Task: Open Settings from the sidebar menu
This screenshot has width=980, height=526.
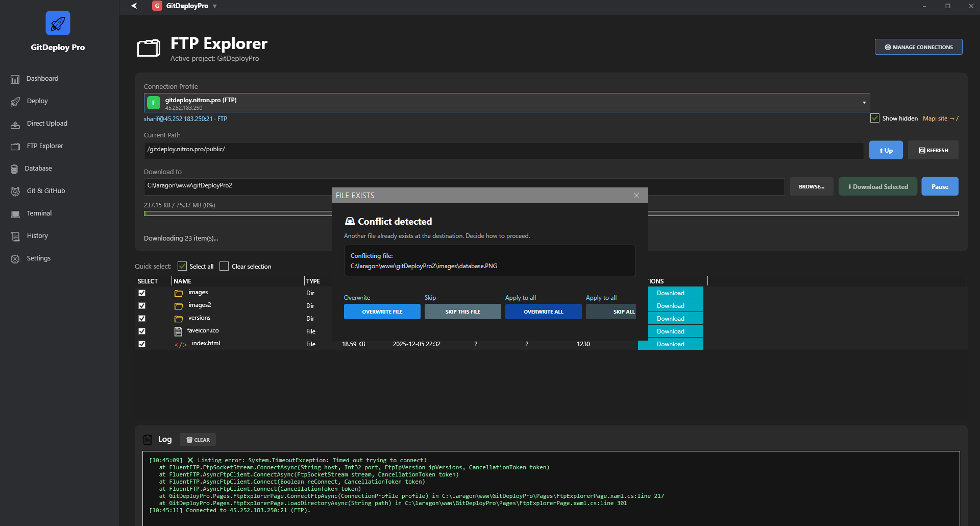Action: coord(15,258)
